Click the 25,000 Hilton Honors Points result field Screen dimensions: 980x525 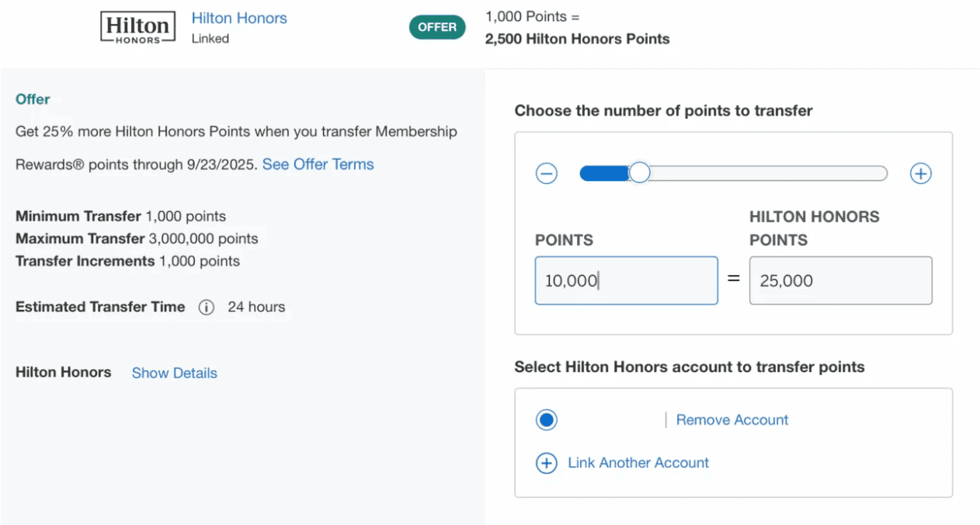(x=840, y=280)
